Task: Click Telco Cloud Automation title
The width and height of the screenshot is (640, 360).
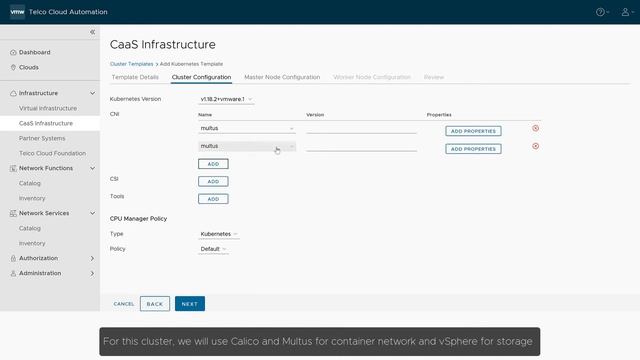Action: click(68, 12)
